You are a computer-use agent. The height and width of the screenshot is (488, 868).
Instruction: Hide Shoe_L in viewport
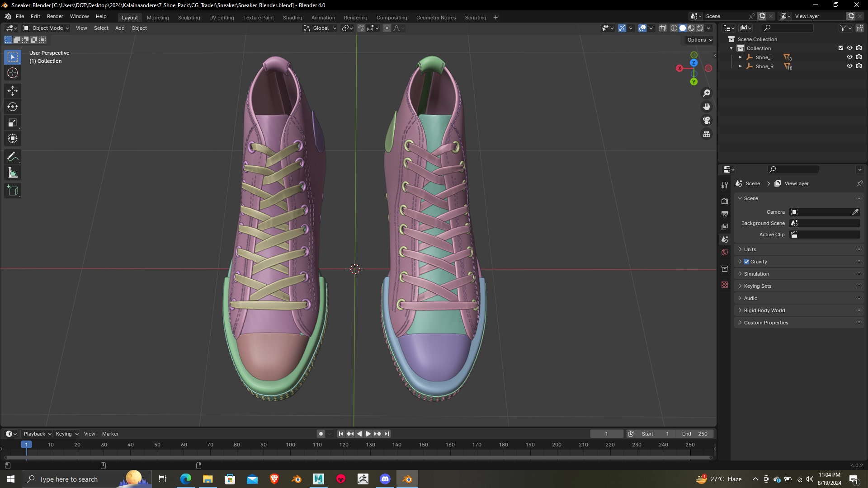[849, 57]
